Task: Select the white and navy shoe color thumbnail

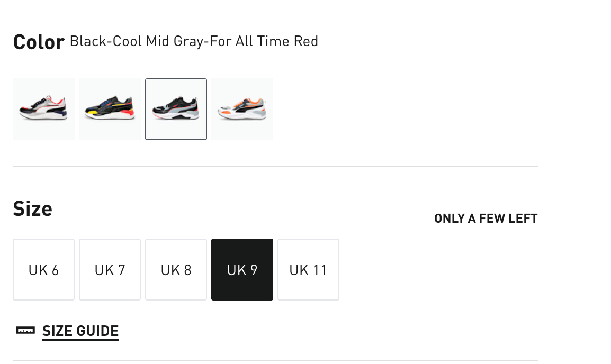Action: [x=43, y=110]
